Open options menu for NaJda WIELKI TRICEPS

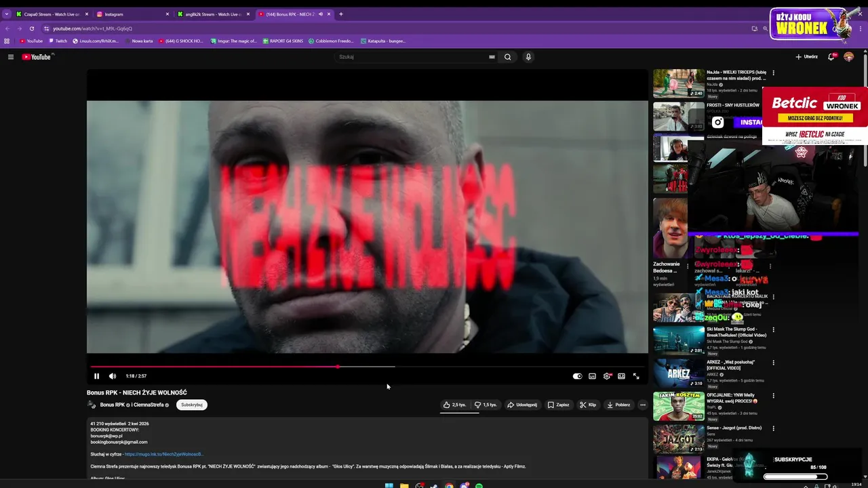(773, 73)
